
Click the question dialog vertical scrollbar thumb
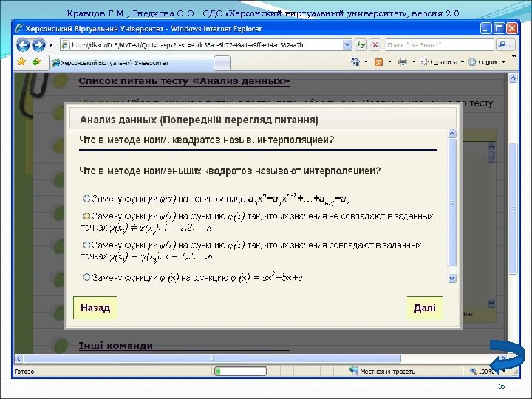click(x=452, y=202)
